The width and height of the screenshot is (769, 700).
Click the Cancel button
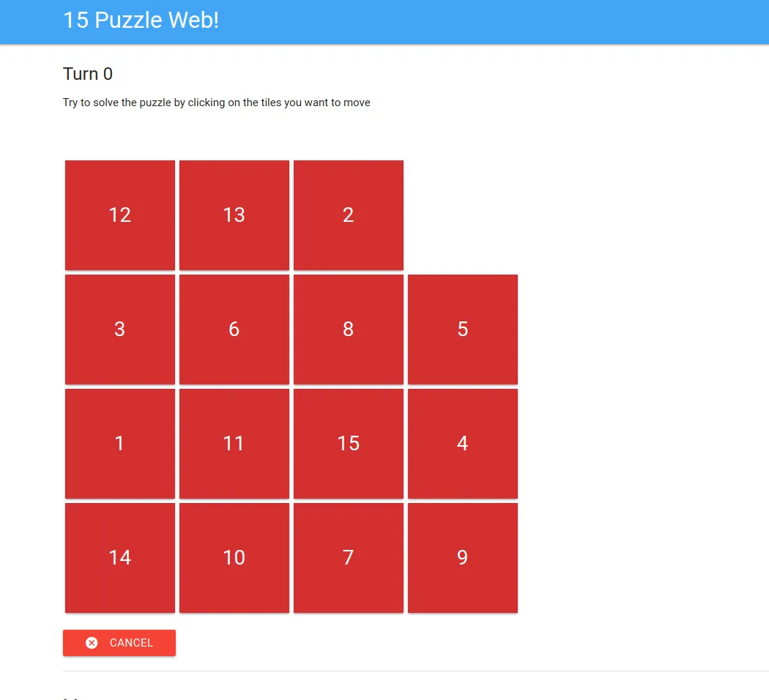click(119, 643)
